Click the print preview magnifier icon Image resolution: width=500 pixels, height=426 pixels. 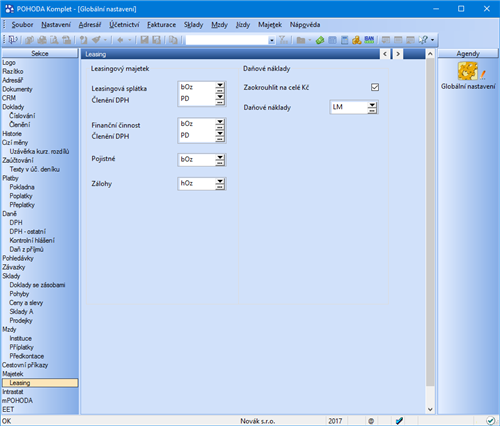(x=54, y=40)
